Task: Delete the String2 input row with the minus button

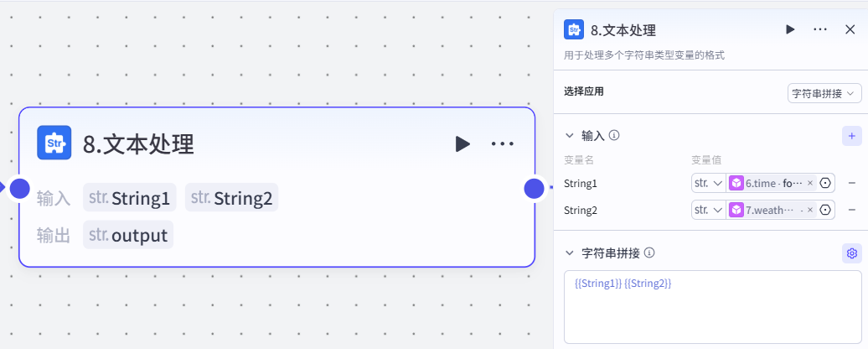Action: coord(851,210)
